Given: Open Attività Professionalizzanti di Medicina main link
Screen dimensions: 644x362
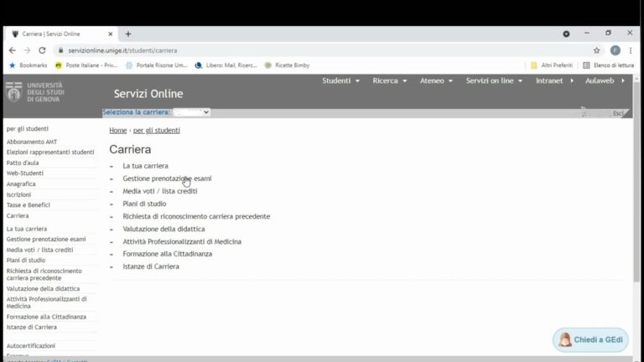Looking at the screenshot, I should [x=182, y=241].
